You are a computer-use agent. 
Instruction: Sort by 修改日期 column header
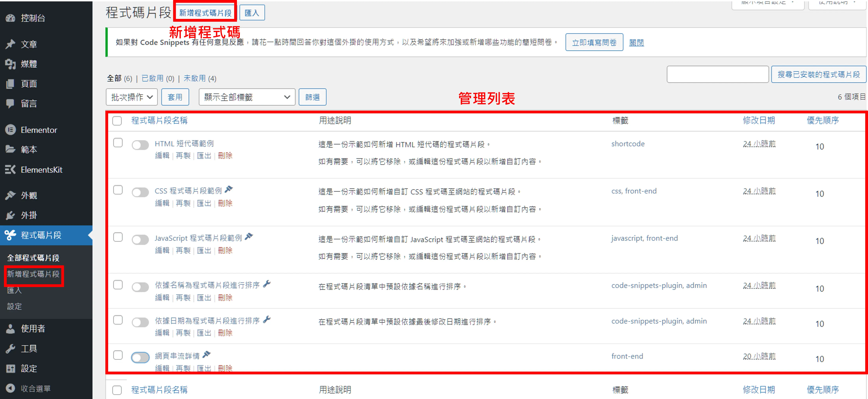tap(759, 120)
